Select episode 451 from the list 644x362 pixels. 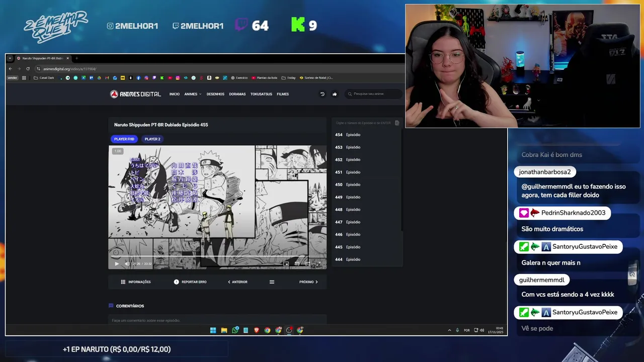[x=367, y=172]
